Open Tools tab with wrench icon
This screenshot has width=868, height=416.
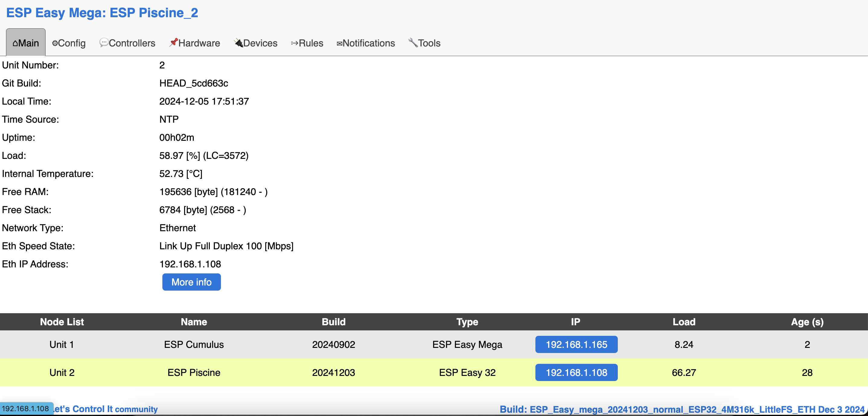[425, 43]
